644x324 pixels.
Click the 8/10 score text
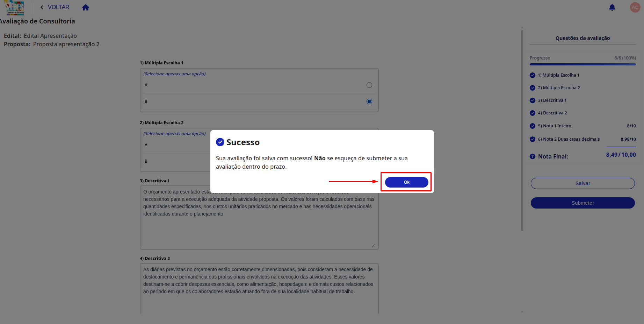click(631, 126)
